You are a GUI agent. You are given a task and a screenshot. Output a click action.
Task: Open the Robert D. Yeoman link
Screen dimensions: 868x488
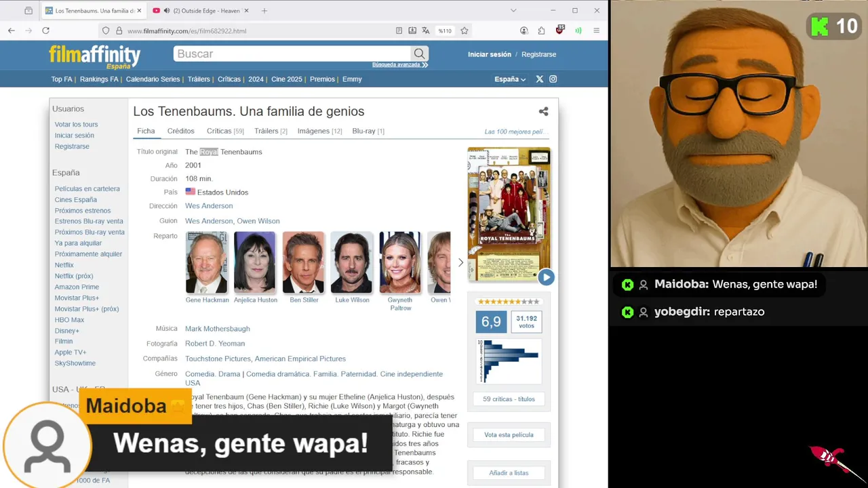coord(215,344)
